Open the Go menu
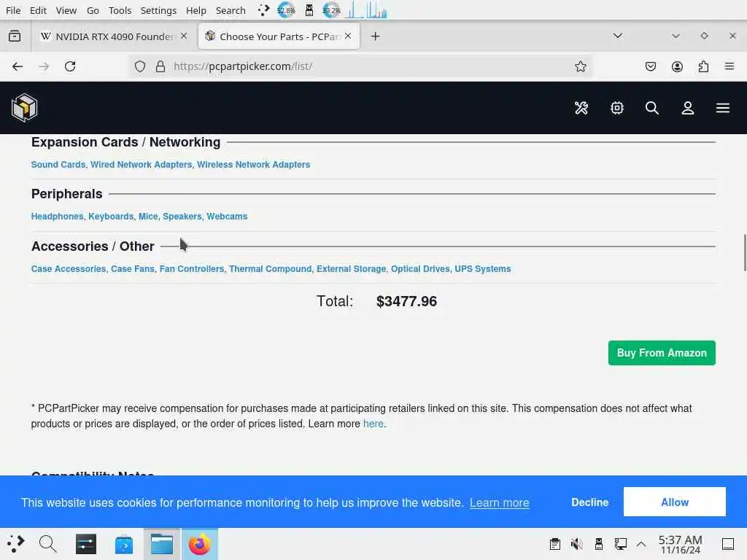Screen dimensions: 747x560 tap(93, 10)
